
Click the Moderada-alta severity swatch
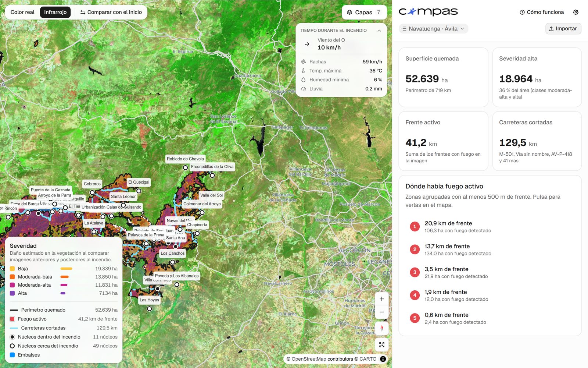click(x=12, y=285)
